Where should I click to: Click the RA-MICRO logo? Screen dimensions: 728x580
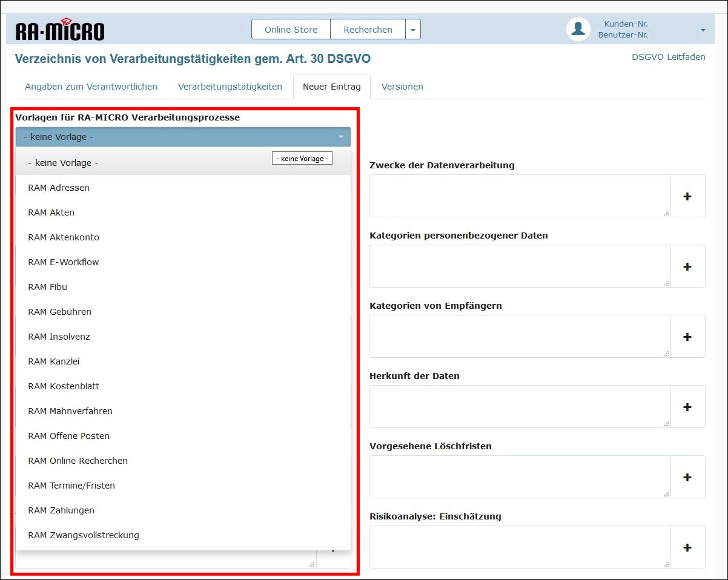59,30
